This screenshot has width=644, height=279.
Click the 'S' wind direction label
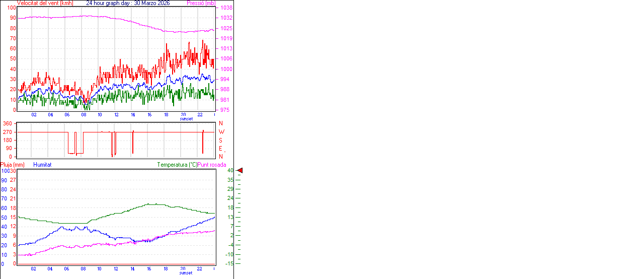click(220, 141)
